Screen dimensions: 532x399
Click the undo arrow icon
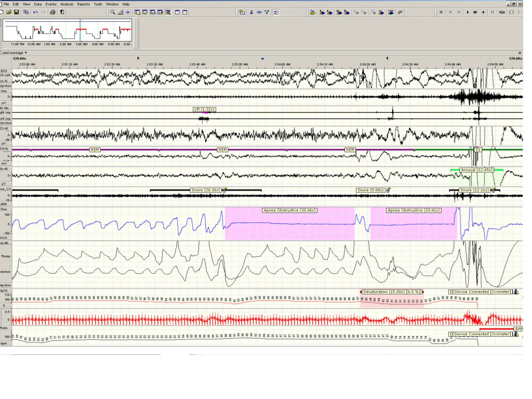pyautogui.click(x=36, y=12)
